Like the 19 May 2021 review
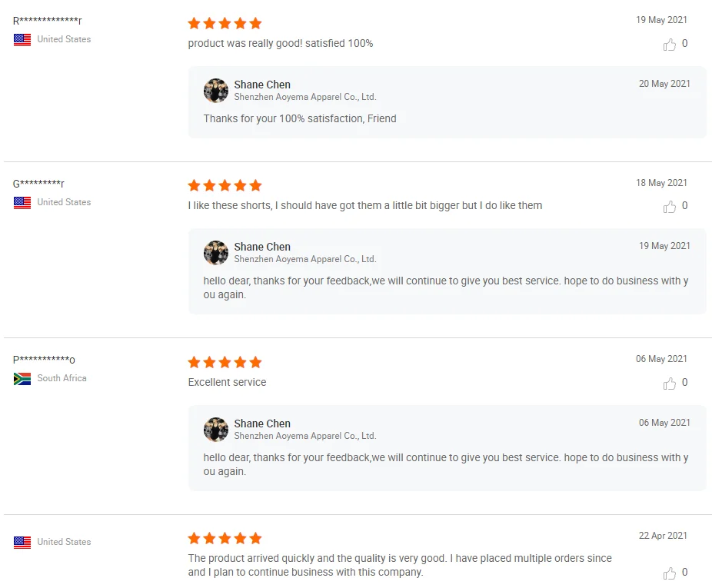 (670, 45)
